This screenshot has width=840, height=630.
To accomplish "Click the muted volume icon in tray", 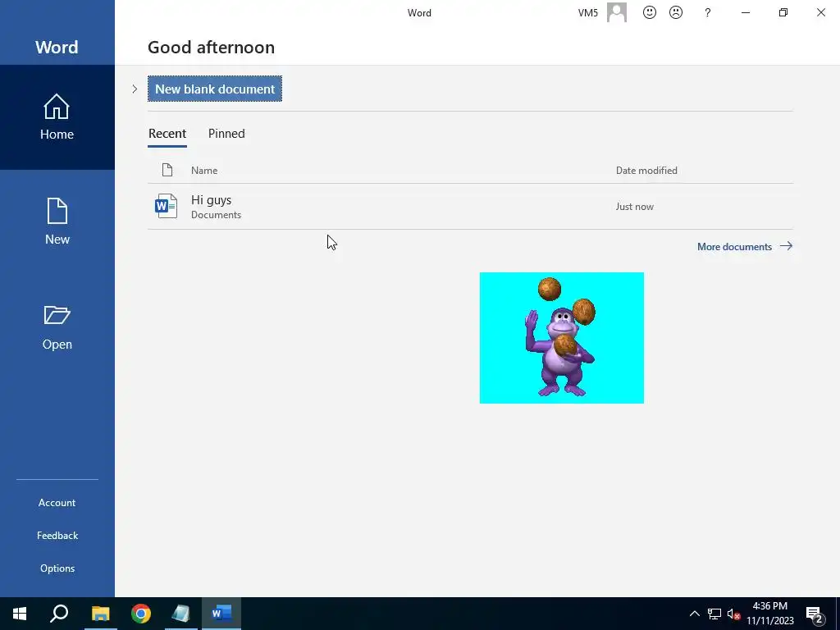I will pos(733,614).
